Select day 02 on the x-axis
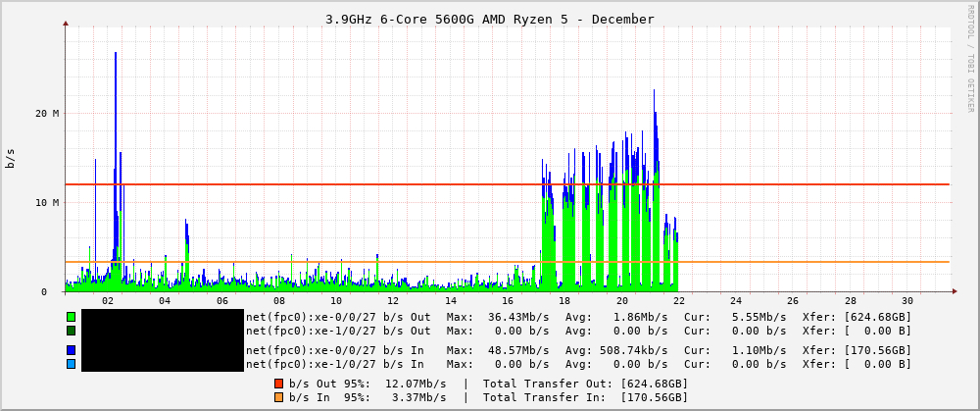Viewport: 980px width, 411px height. (107, 301)
